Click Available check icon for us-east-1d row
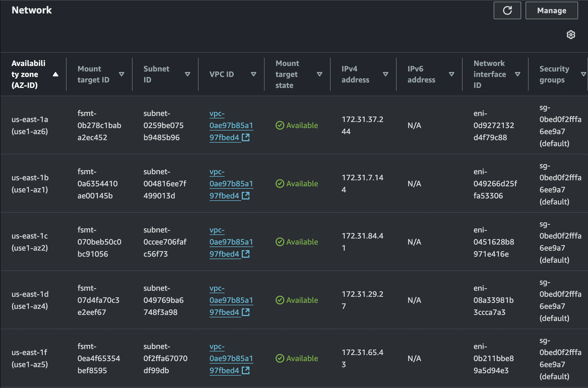This screenshot has width=588, height=388. tap(280, 300)
